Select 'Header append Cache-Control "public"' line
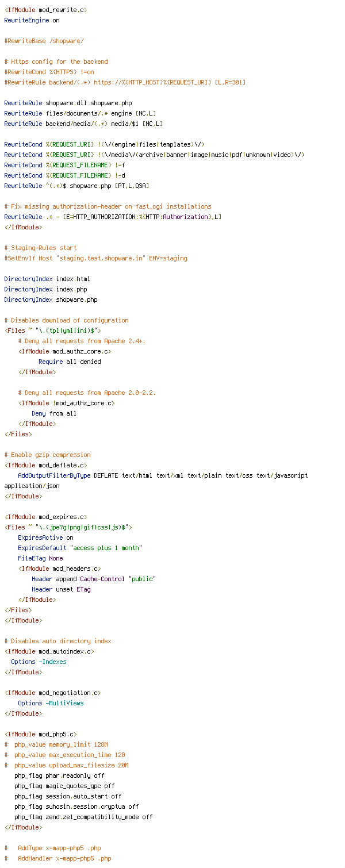This screenshot has height=868, width=345. point(94,579)
